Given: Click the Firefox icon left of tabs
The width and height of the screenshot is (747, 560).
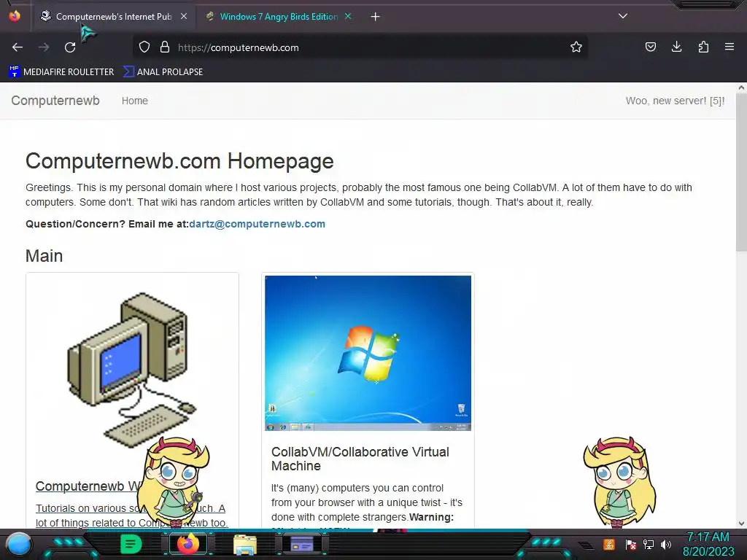Looking at the screenshot, I should (15, 16).
